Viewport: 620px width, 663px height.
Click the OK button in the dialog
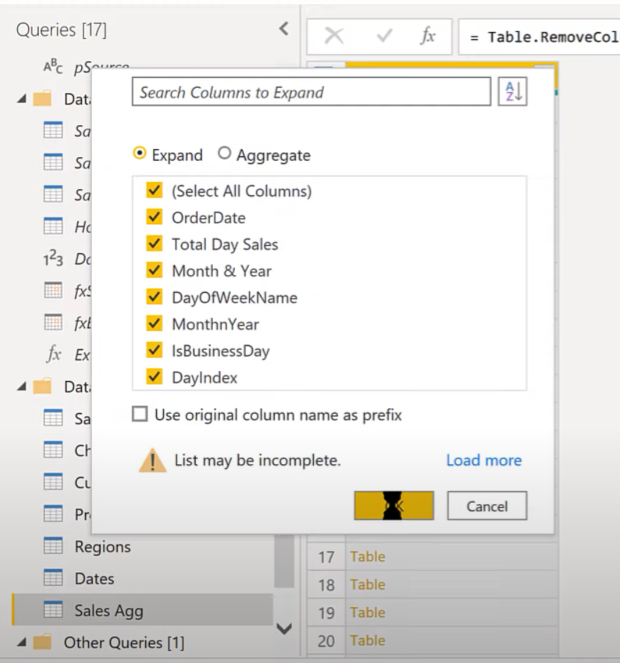click(394, 505)
